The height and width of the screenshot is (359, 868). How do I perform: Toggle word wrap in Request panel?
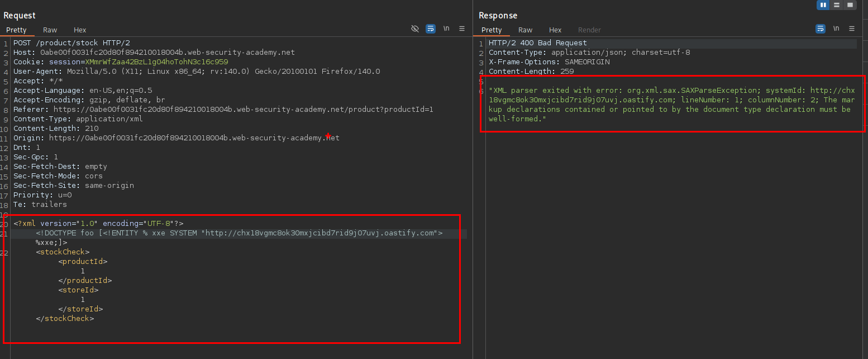(x=431, y=29)
